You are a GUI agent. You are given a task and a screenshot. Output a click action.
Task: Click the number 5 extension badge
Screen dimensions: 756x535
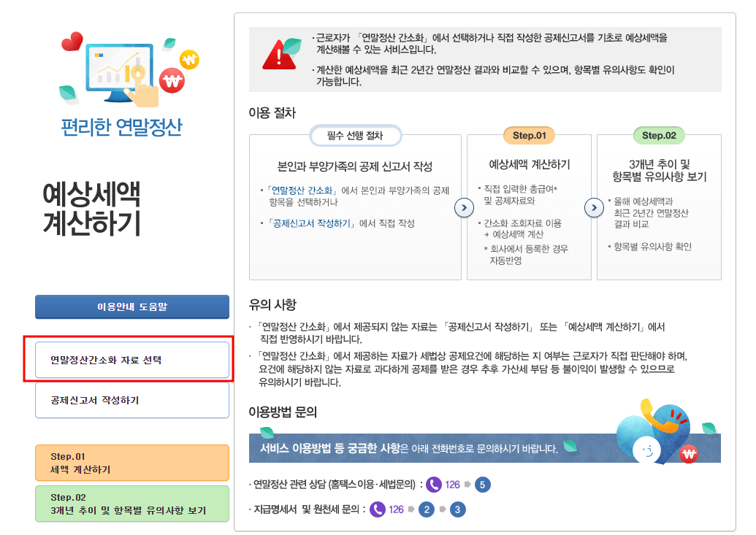(x=482, y=485)
